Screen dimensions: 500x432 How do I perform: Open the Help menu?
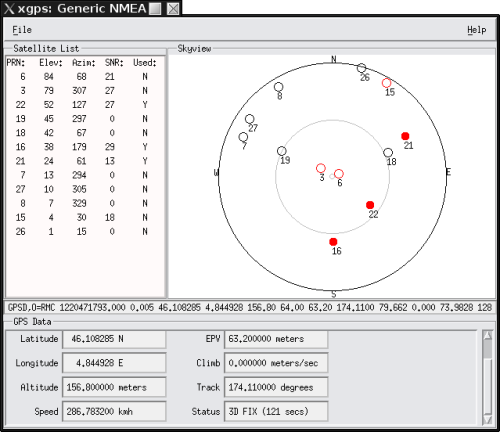[x=477, y=30]
